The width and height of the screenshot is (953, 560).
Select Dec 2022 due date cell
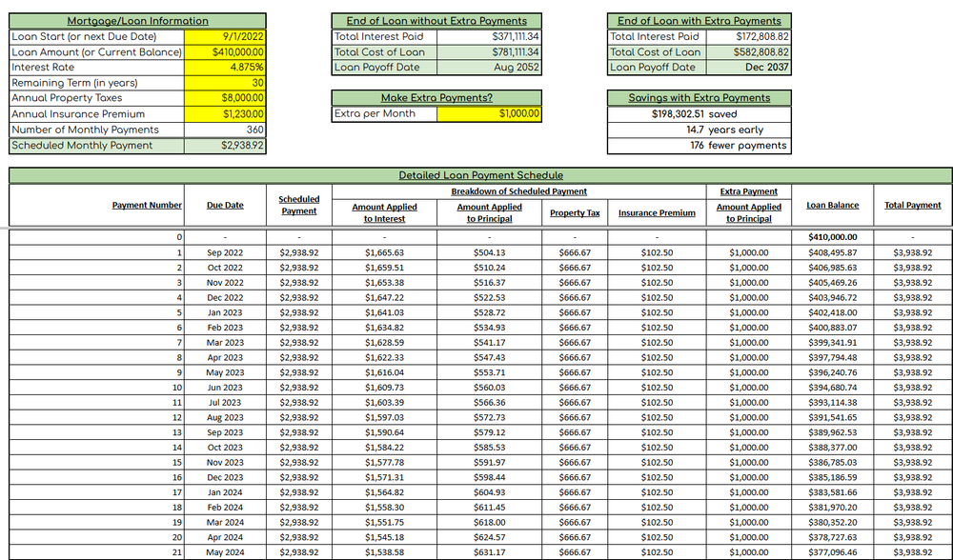click(x=225, y=297)
